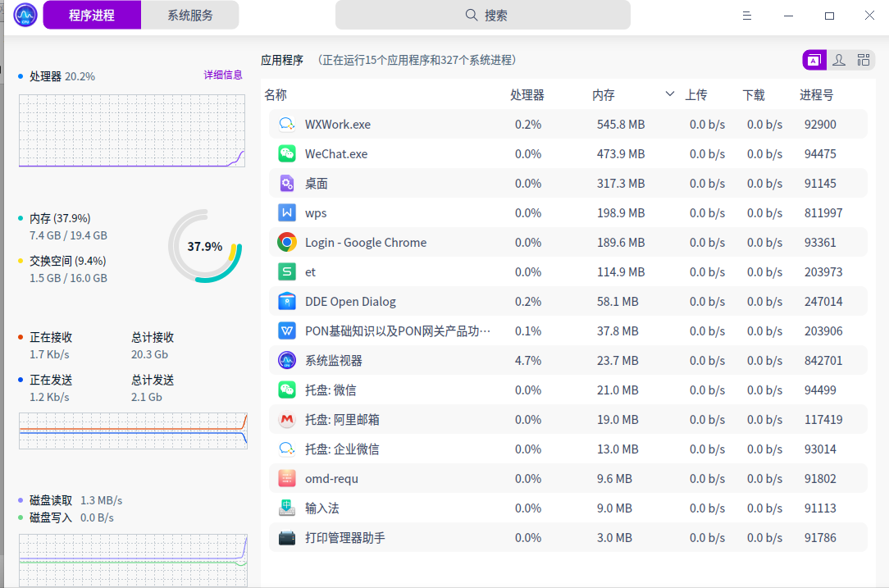Screen dimensions: 889x588
Task: Show all processes view
Action: 864,60
